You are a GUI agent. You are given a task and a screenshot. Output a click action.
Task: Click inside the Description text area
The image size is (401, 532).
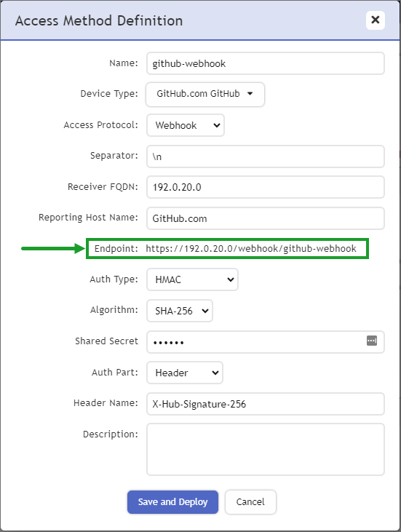tap(266, 449)
